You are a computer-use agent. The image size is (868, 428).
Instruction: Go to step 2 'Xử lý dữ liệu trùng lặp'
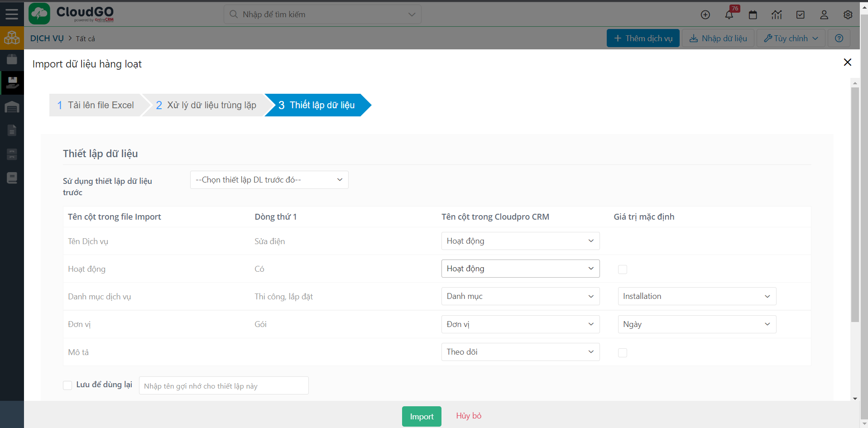206,105
